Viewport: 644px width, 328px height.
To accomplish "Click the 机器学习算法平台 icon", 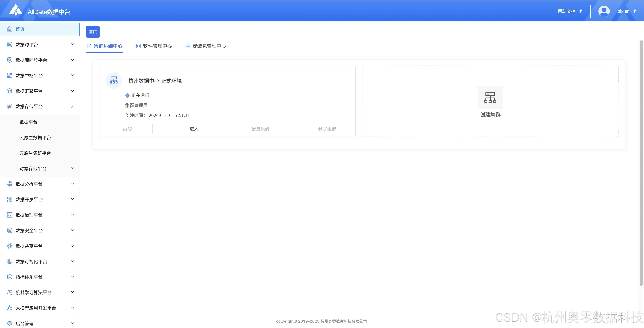I will (x=10, y=292).
